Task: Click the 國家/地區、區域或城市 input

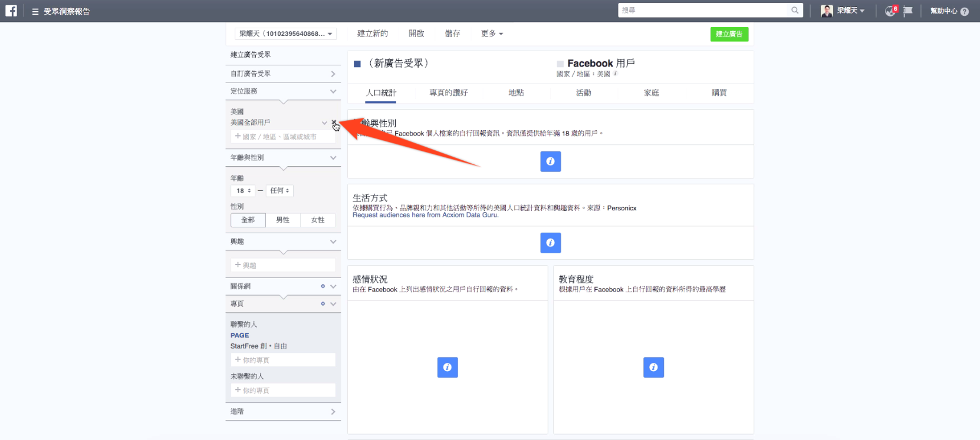Action: [283, 137]
